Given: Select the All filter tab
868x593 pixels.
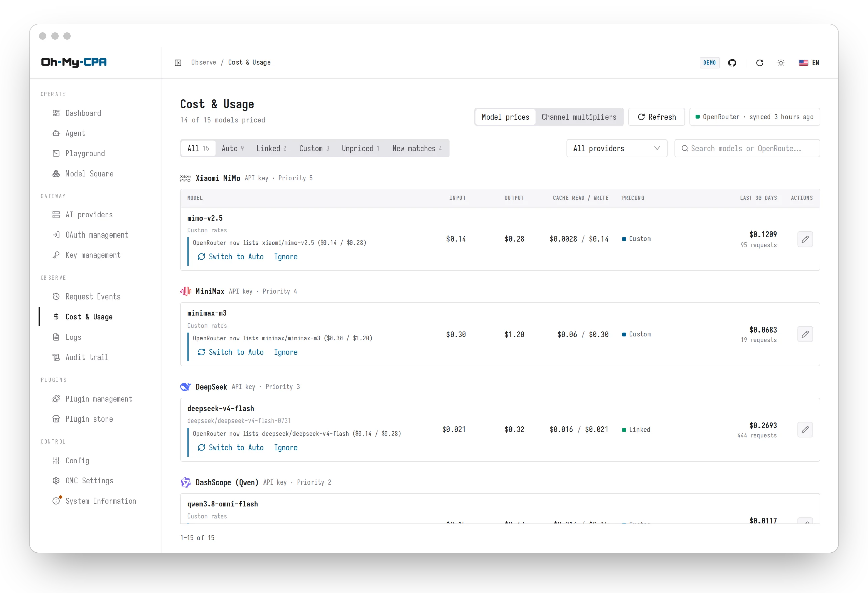Looking at the screenshot, I should (198, 148).
